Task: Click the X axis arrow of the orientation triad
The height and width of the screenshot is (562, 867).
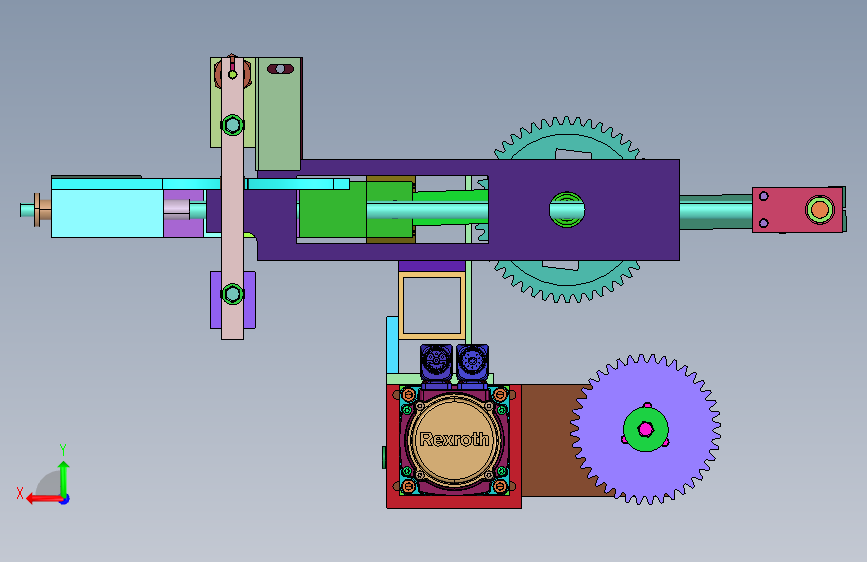Action: pyautogui.click(x=44, y=499)
